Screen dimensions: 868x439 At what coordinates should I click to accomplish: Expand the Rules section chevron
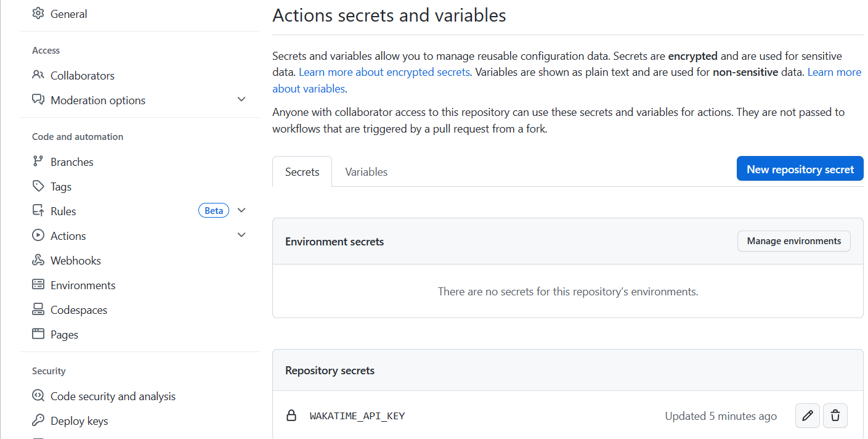(x=241, y=211)
